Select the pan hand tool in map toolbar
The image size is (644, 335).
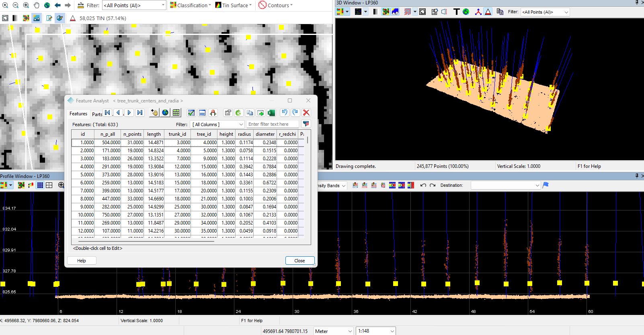[x=37, y=5]
